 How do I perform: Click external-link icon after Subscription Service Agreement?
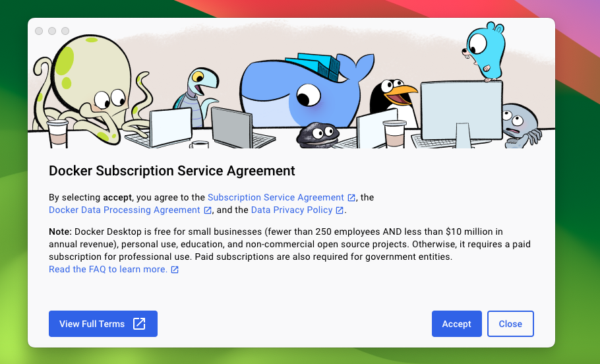pyautogui.click(x=351, y=198)
